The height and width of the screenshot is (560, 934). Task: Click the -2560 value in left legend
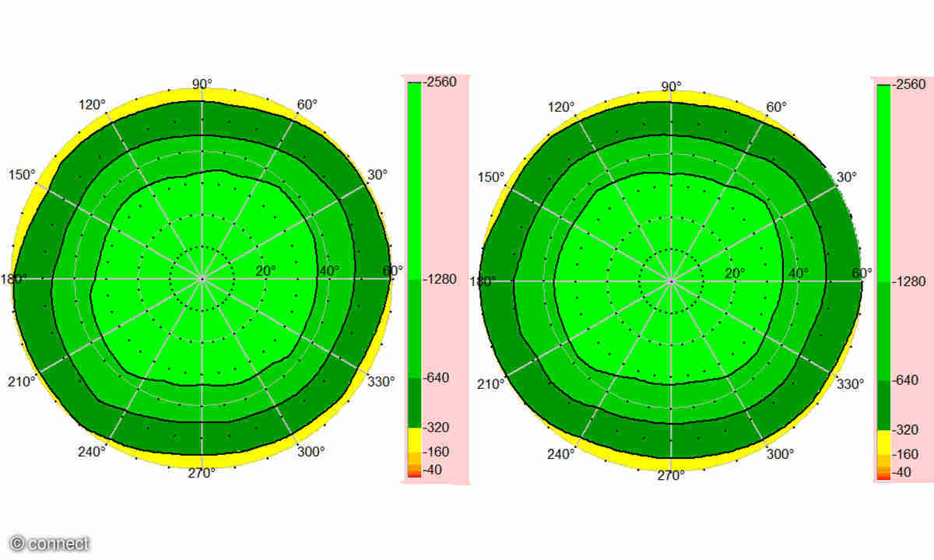click(x=442, y=82)
